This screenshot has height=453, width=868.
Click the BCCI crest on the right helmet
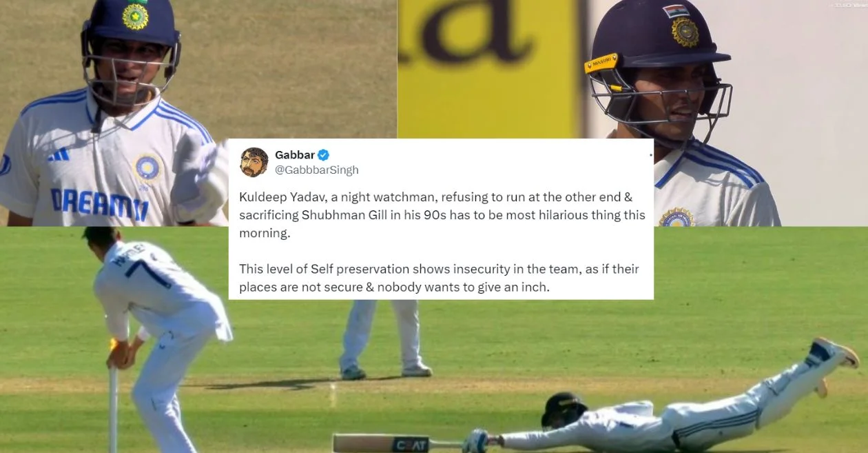(x=685, y=32)
